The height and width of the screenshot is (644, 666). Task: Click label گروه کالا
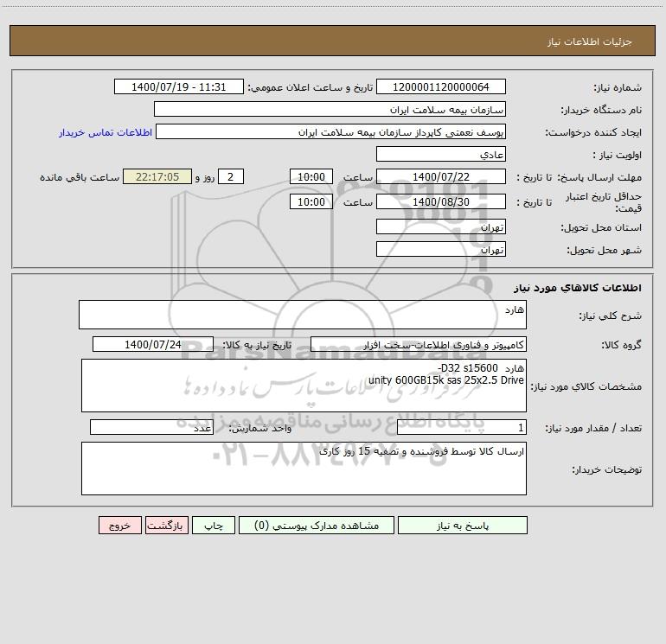click(x=621, y=346)
